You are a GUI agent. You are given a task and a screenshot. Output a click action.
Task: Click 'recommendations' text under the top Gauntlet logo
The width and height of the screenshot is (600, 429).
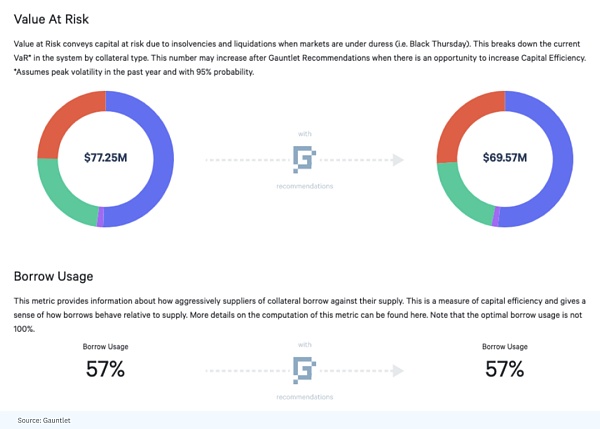tap(304, 186)
